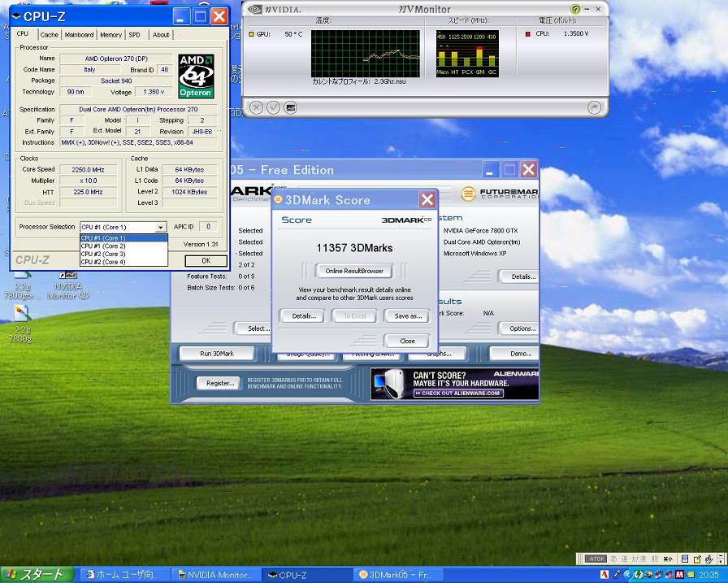Image resolution: width=728 pixels, height=583 pixels.
Task: Click Alienware advertisement banner
Action: pos(454,384)
